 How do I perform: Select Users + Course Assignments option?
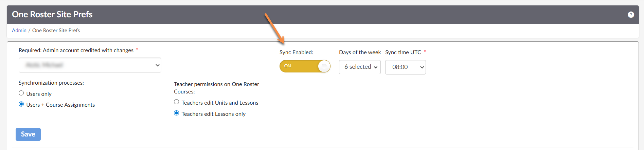coord(21,104)
